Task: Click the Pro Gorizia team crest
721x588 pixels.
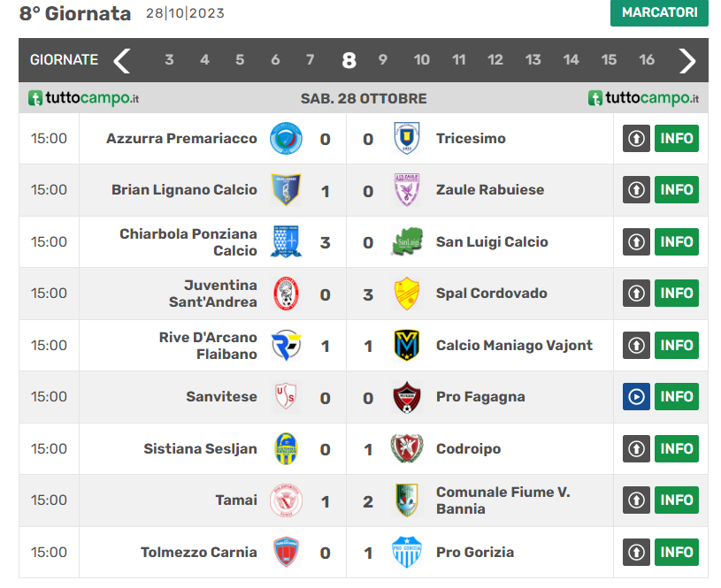Action: (x=407, y=552)
